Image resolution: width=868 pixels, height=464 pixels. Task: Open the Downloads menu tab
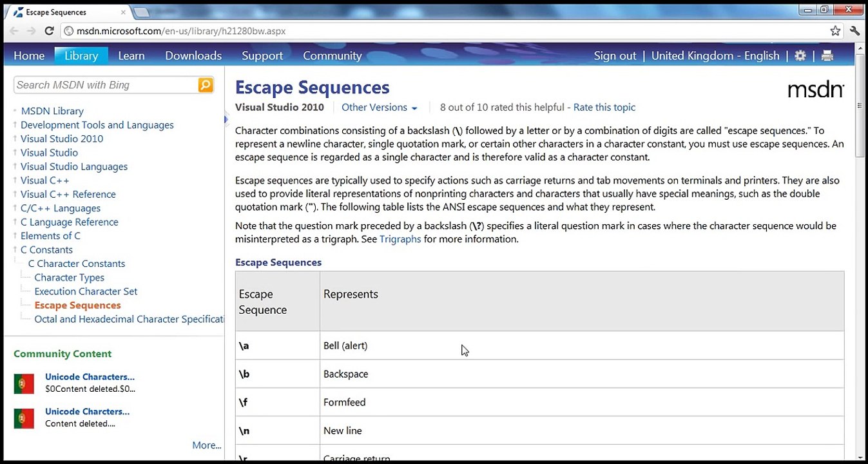(193, 55)
